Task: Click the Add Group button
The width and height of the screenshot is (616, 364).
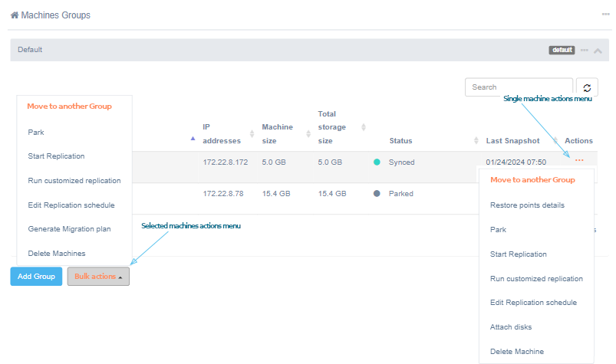Action: pyautogui.click(x=36, y=277)
